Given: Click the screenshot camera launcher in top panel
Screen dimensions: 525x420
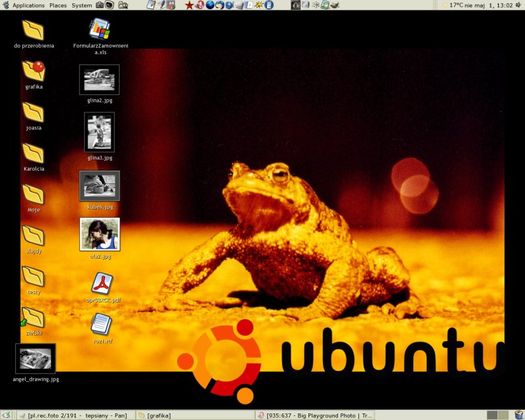Looking at the screenshot, I should tap(100, 5).
